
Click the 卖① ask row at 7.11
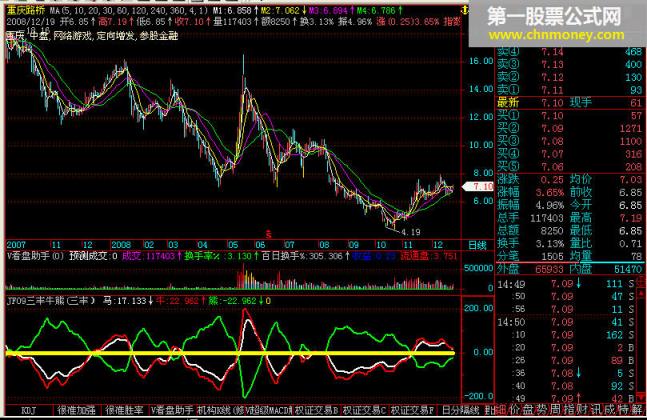[x=569, y=90]
